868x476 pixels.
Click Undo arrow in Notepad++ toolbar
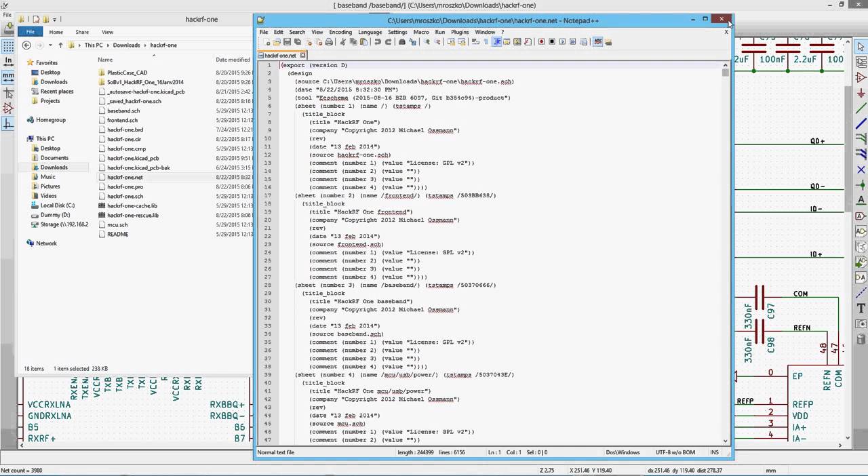click(x=378, y=42)
